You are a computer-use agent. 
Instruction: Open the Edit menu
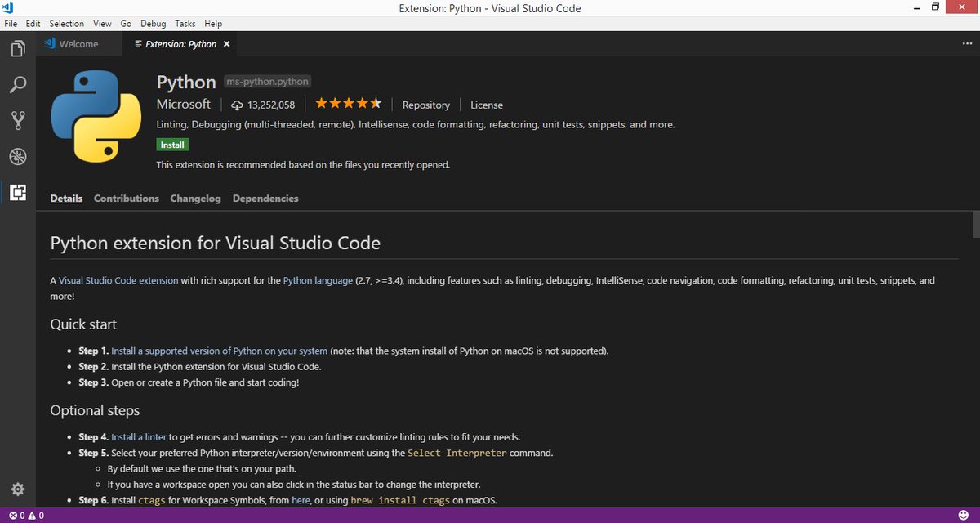pos(33,24)
